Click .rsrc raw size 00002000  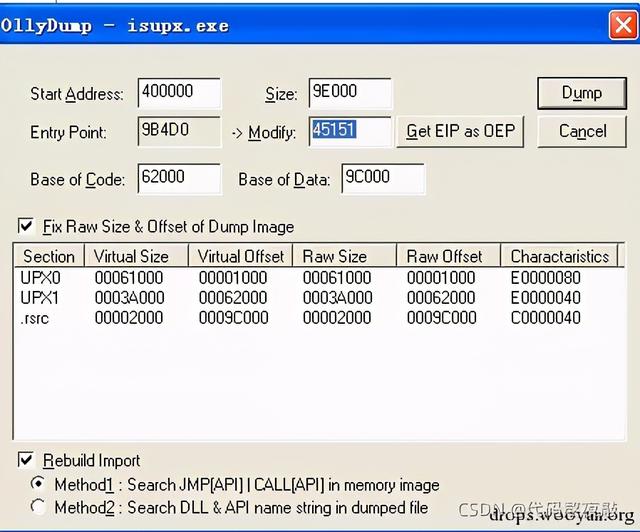(x=337, y=318)
